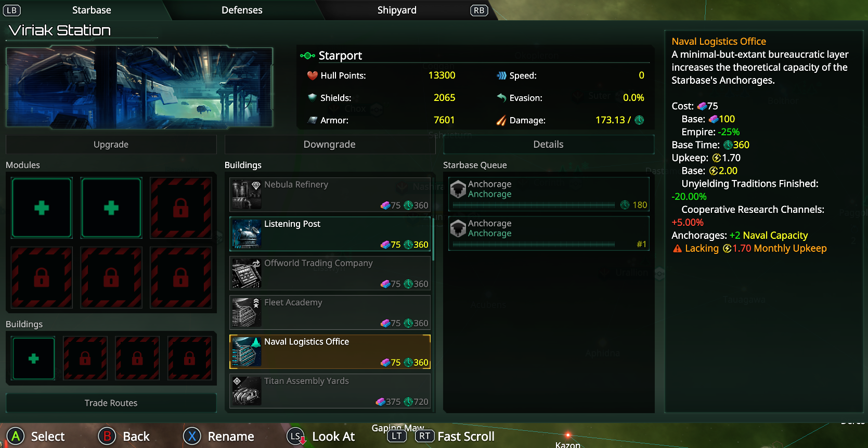Click the Naval Logistics Office icon
This screenshot has width=868, height=448.
tap(246, 352)
